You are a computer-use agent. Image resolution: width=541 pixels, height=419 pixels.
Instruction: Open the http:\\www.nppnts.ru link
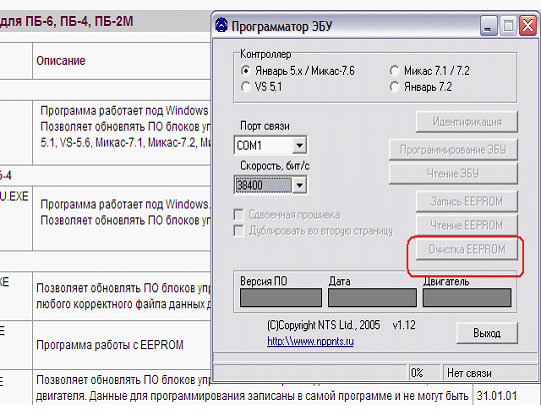click(x=311, y=341)
